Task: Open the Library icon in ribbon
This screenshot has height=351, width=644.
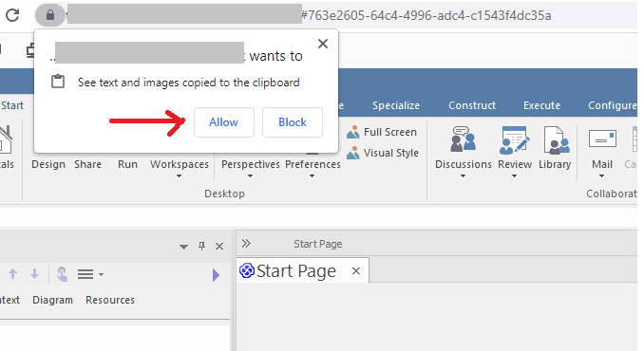Action: [x=555, y=139]
